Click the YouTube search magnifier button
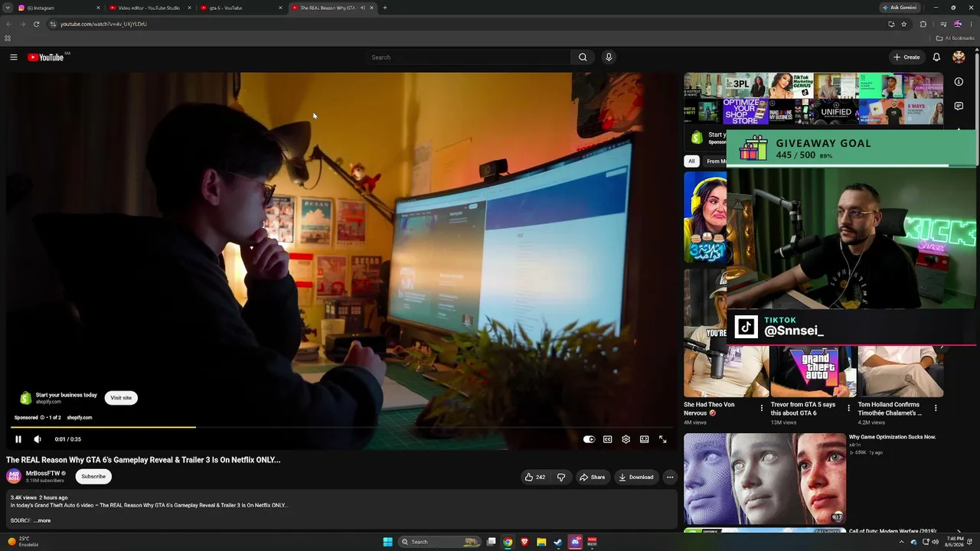This screenshot has height=551, width=980. [583, 57]
